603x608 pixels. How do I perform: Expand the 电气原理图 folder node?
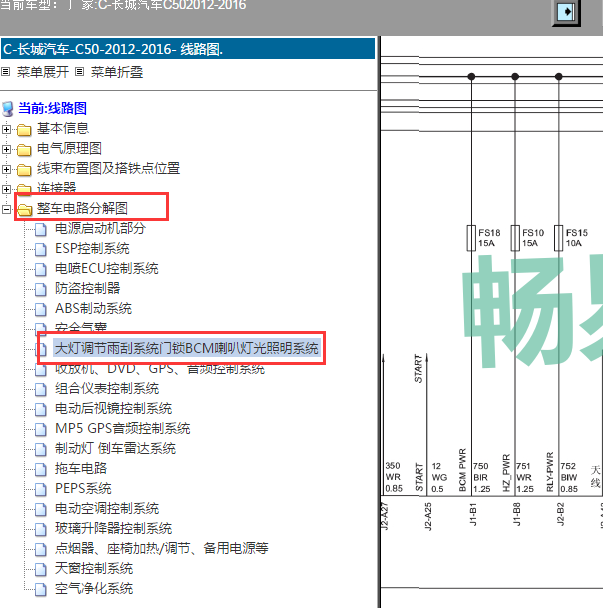(6, 149)
